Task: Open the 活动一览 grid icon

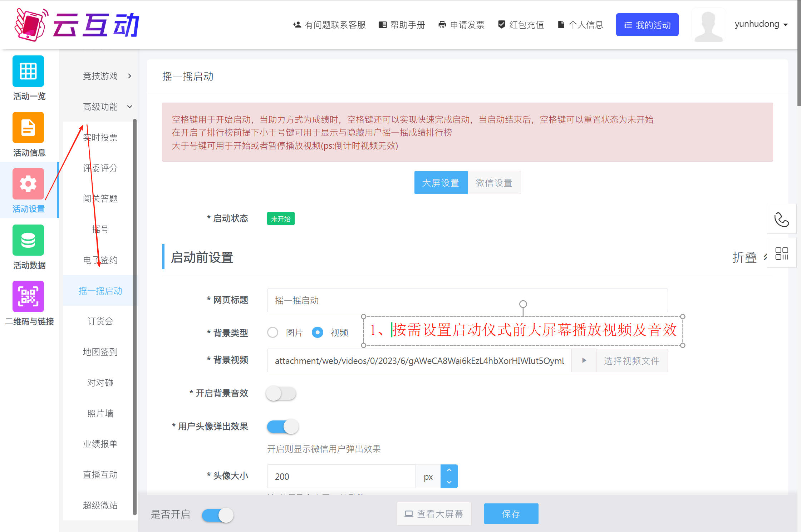Action: (28, 71)
